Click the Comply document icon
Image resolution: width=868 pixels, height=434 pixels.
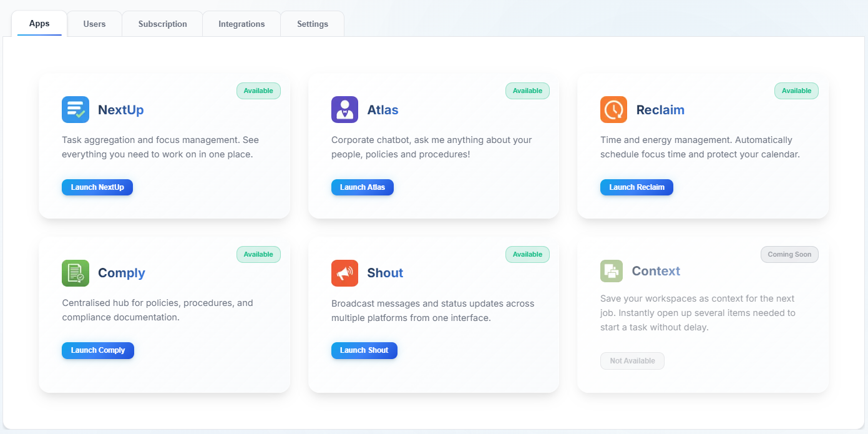point(75,273)
